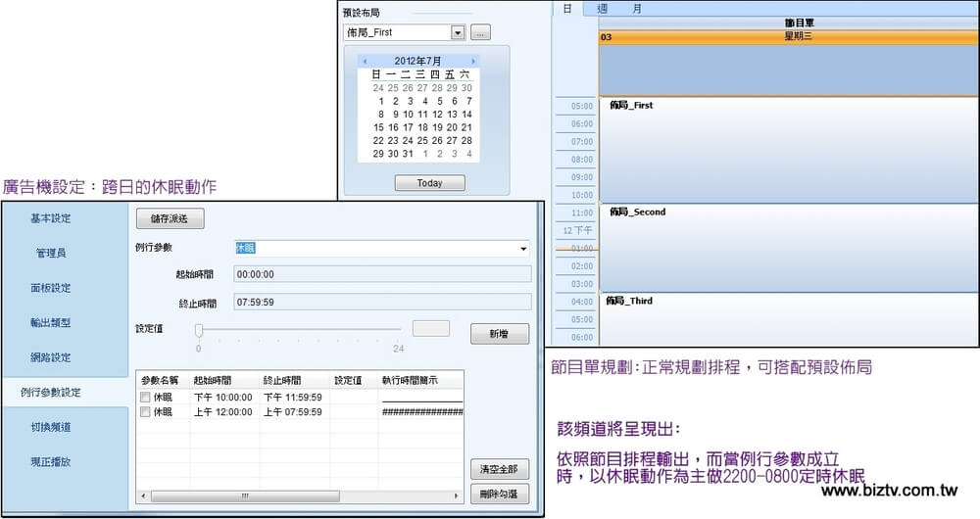Click the 清空全部 button

point(499,468)
